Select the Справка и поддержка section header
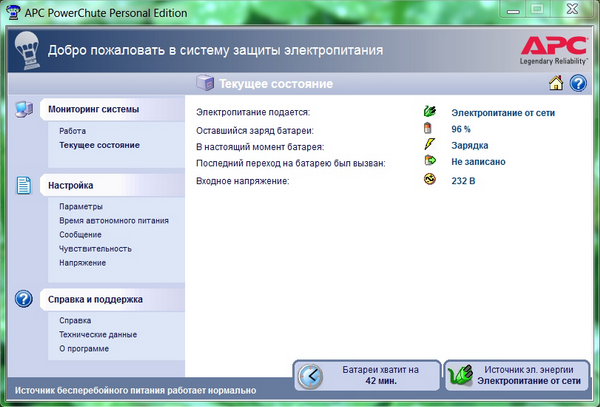The height and width of the screenshot is (407, 600). (x=112, y=300)
